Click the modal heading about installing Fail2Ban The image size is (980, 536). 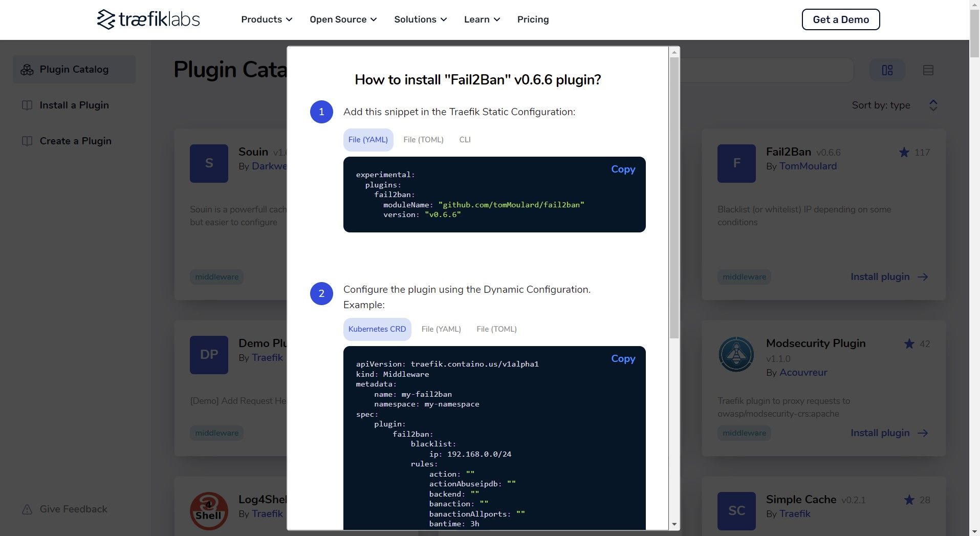point(478,80)
